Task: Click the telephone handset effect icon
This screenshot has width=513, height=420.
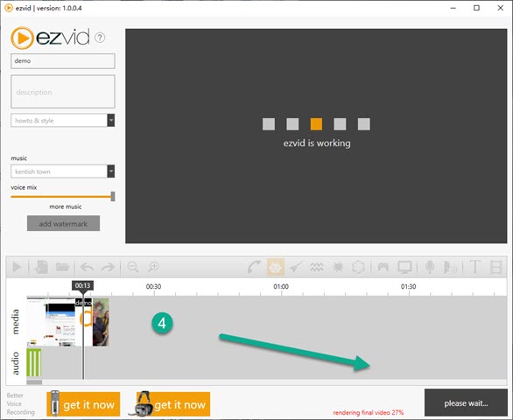Action: point(254,267)
